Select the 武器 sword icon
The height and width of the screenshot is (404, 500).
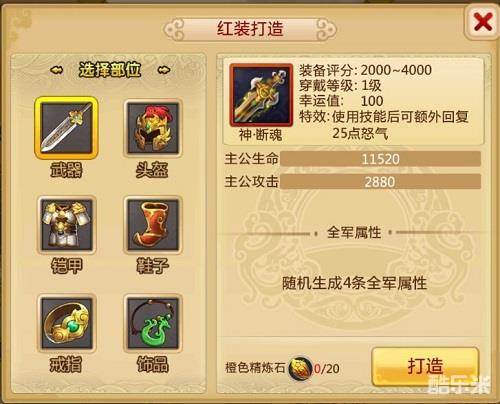pyautogui.click(x=66, y=127)
